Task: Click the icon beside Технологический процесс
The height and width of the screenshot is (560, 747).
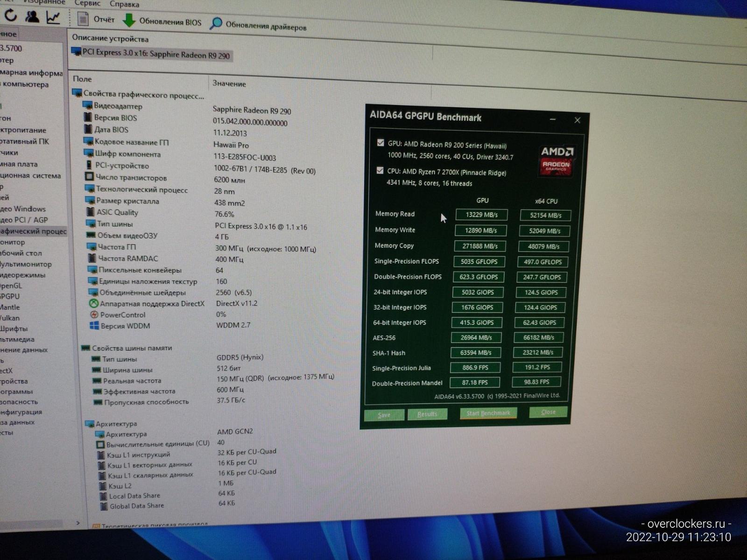Action: click(90, 189)
